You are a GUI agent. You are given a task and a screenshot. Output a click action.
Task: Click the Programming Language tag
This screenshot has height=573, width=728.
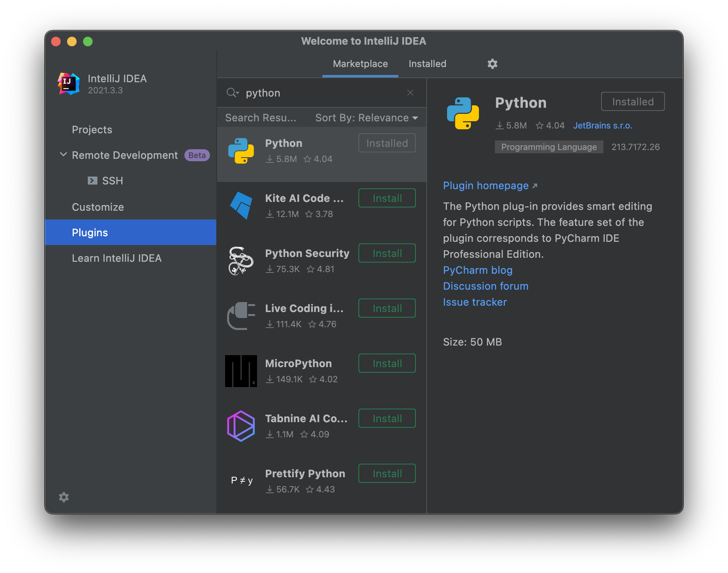549,147
